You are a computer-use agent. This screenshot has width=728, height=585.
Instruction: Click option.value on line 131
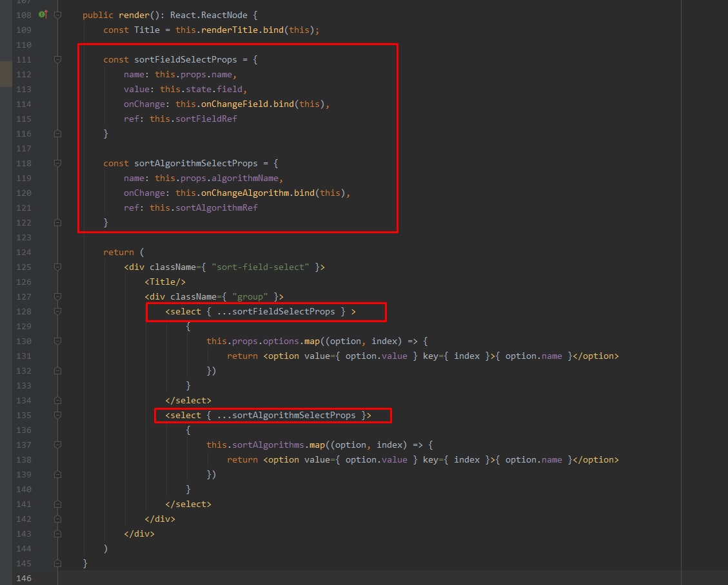click(376, 356)
